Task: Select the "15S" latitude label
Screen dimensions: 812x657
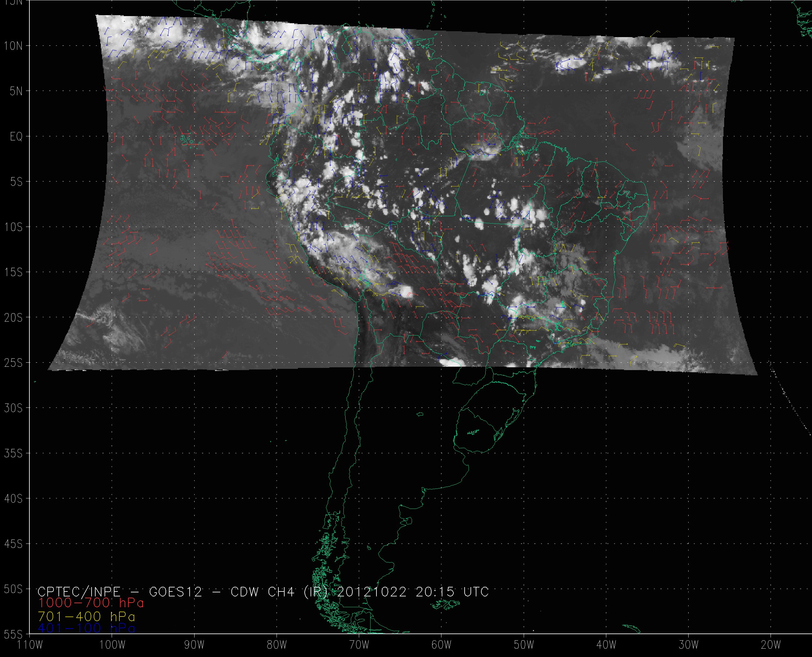Action: [14, 272]
